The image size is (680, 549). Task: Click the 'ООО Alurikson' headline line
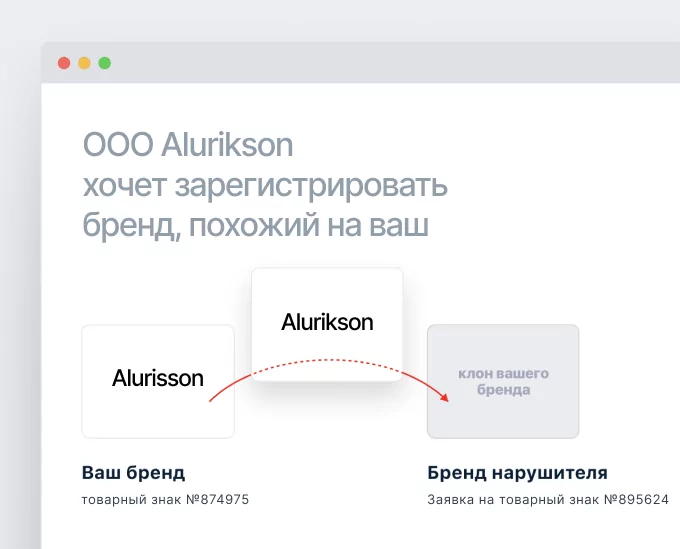[x=188, y=144]
